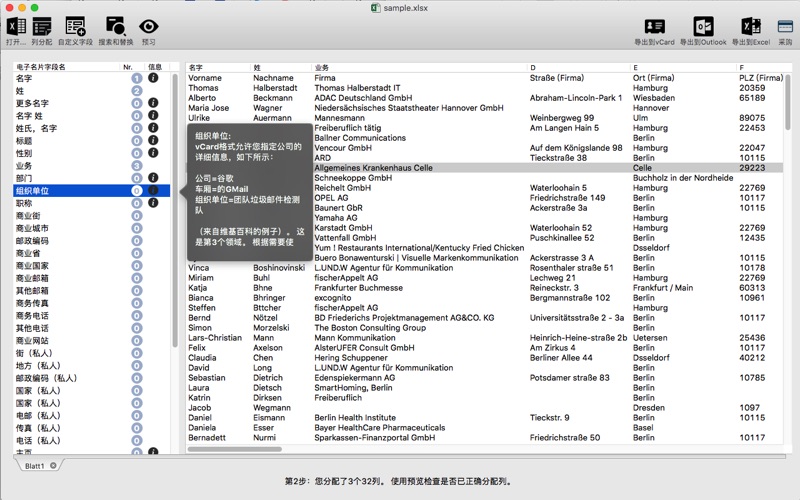Select the 商务传真 field row
Viewport: 800px width, 500px height.
(x=92, y=303)
